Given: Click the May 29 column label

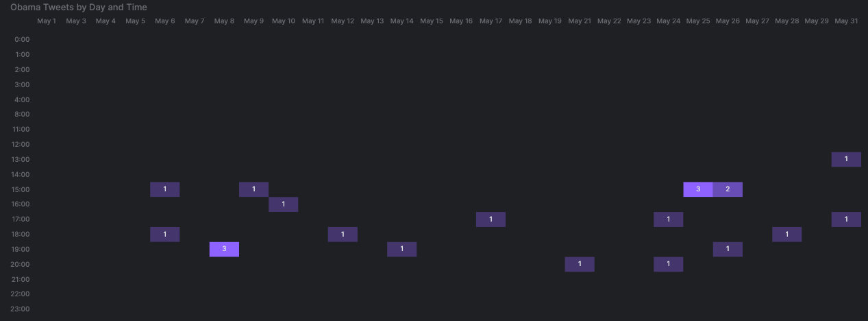Looking at the screenshot, I should tap(817, 21).
